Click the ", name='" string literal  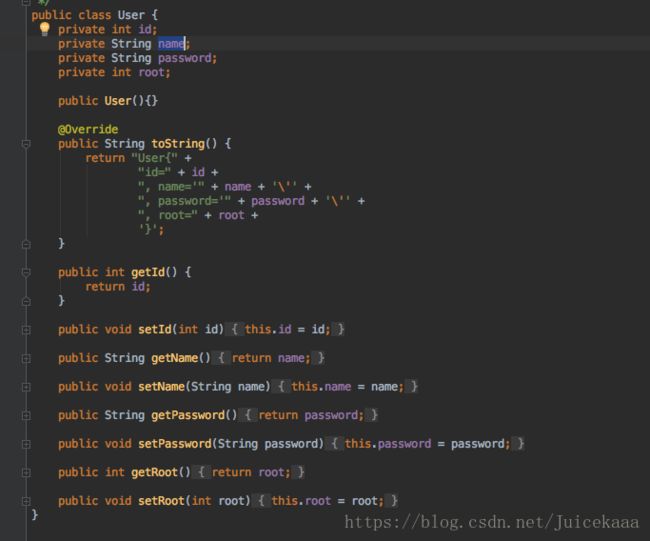click(171, 187)
